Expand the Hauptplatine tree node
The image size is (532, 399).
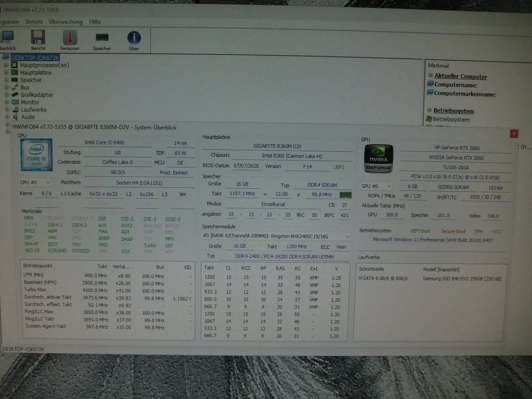pos(6,72)
